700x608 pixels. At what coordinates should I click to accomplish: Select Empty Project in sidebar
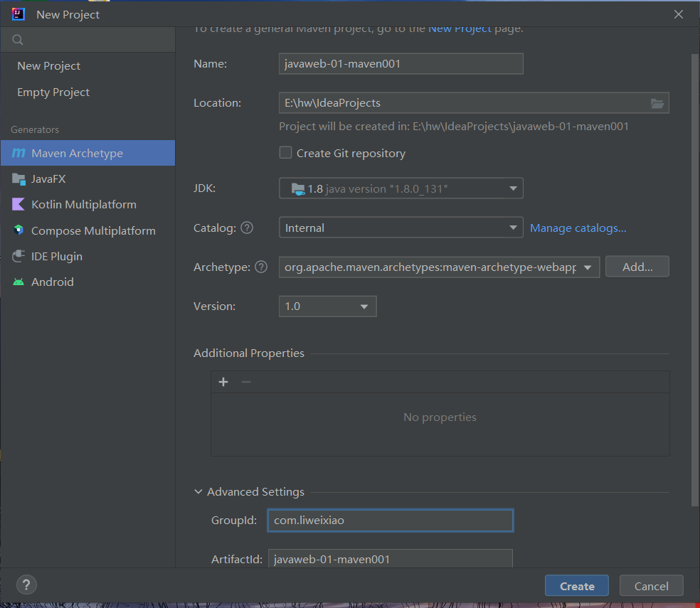click(x=87, y=92)
